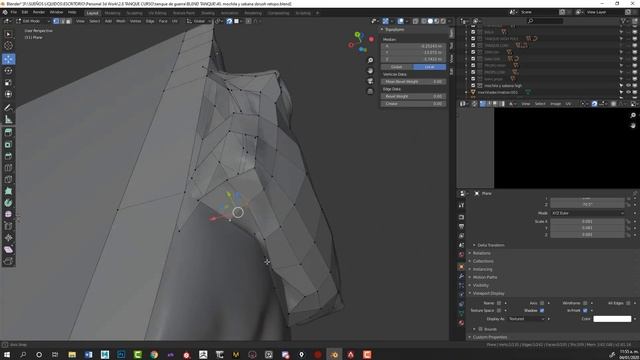Open the Material properties tab icon
The image size is (640, 360).
pyautogui.click(x=461, y=323)
